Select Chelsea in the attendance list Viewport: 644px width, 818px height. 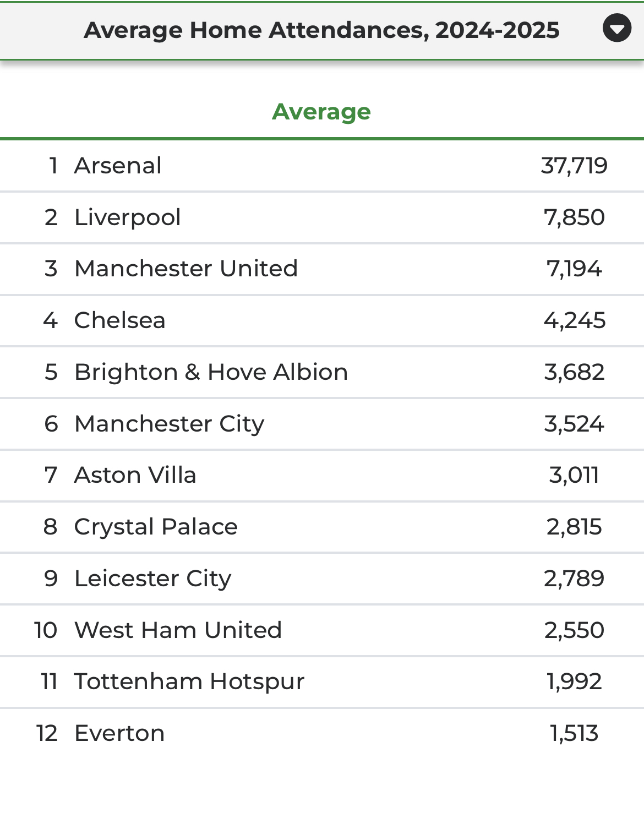coord(119,320)
